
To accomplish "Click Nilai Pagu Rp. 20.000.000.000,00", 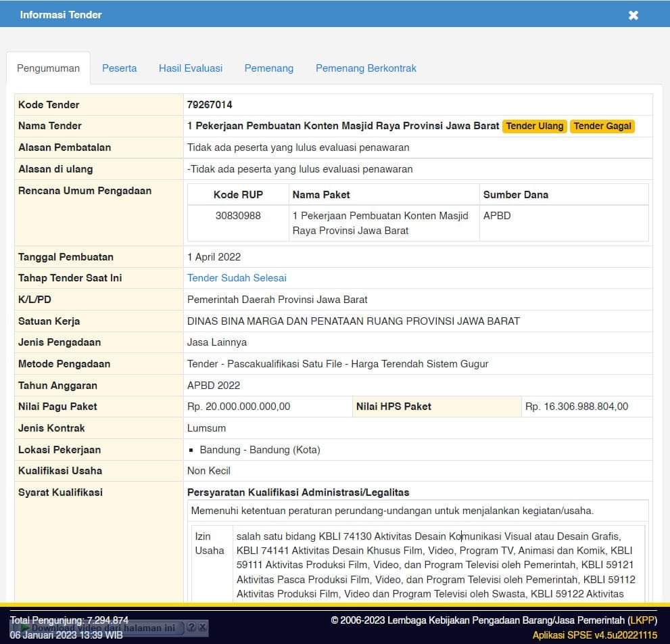I will click(239, 407).
